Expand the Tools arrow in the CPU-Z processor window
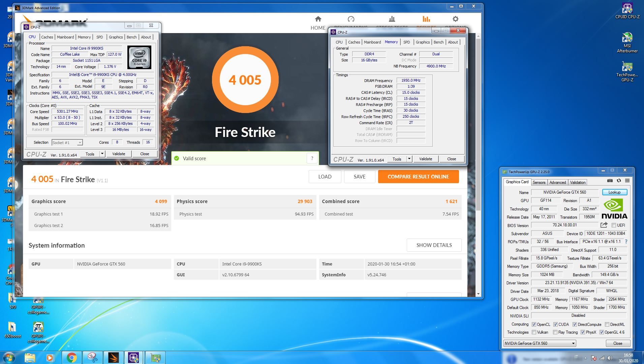The width and height of the screenshot is (644, 364). click(102, 154)
